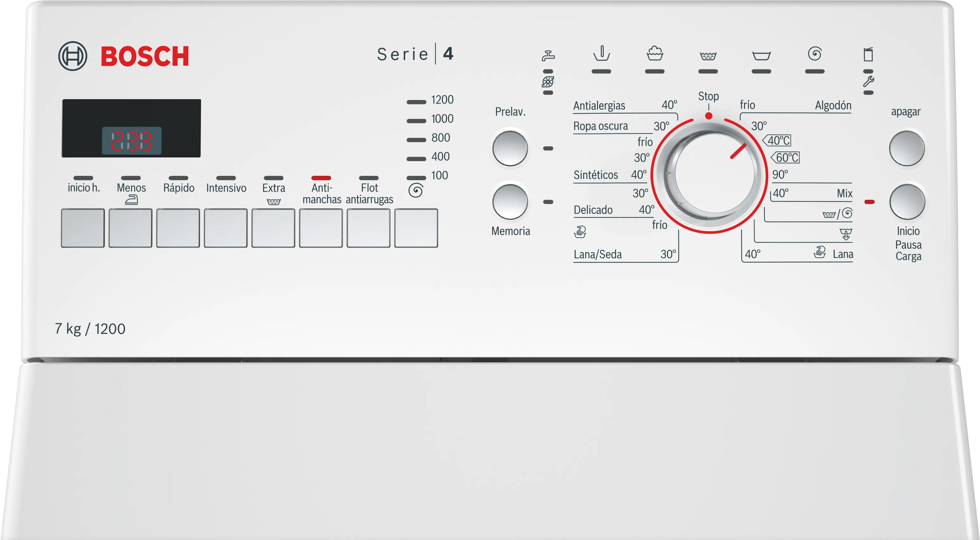This screenshot has height=540, width=980.
Task: Click the hand wash icon near Lana/Seda
Action: coord(580,232)
